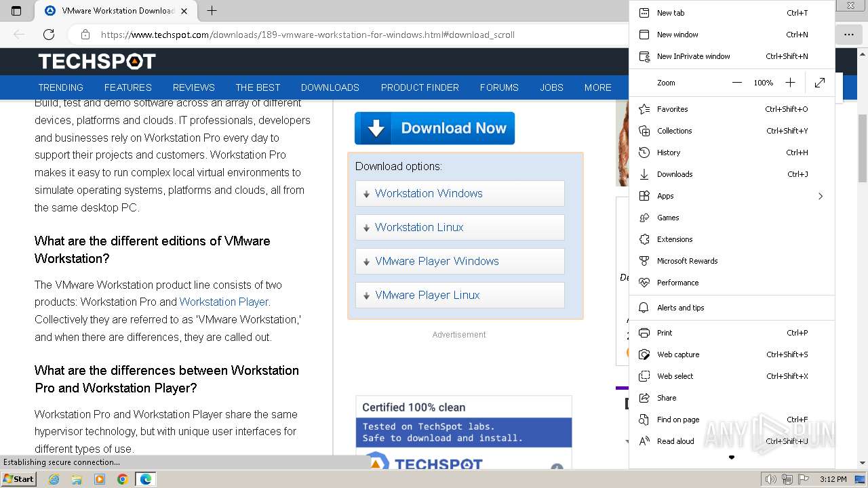Click the Apps grid icon
Image resolution: width=868 pixels, height=488 pixels.
[644, 196]
